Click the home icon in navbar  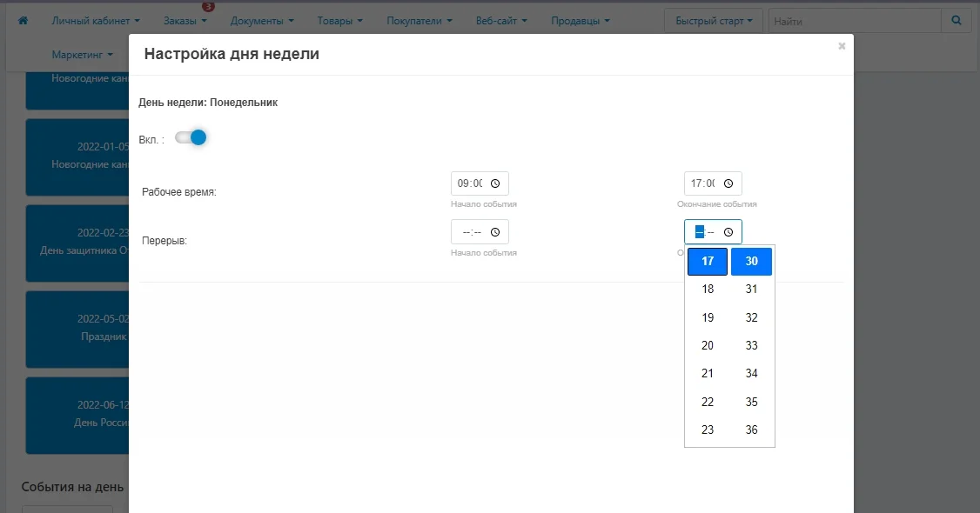click(x=23, y=21)
